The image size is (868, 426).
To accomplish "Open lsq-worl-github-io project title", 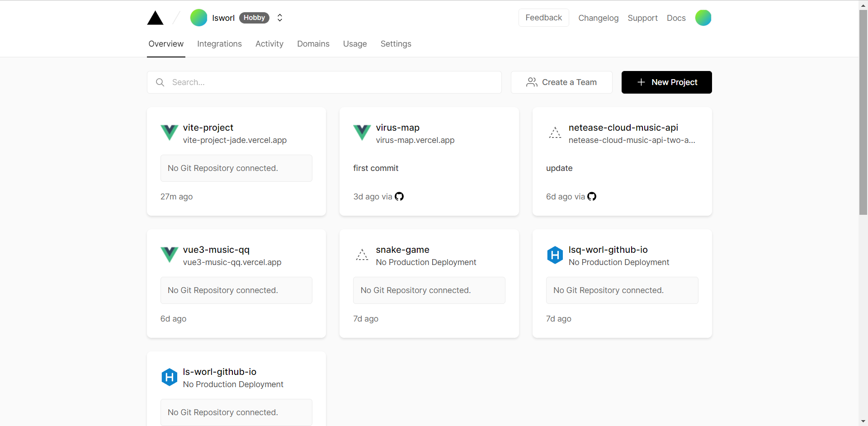I will tap(608, 250).
